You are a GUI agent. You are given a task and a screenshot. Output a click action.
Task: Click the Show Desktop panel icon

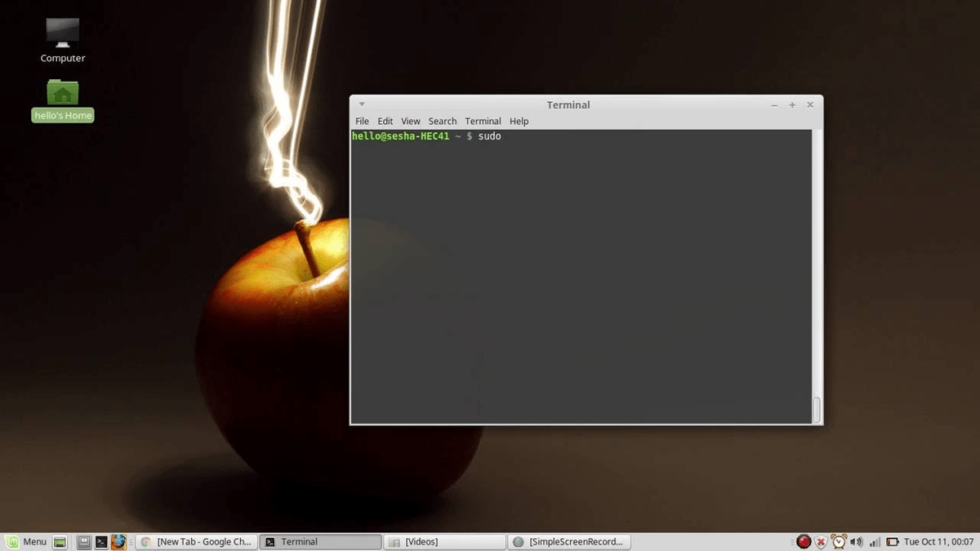[60, 542]
